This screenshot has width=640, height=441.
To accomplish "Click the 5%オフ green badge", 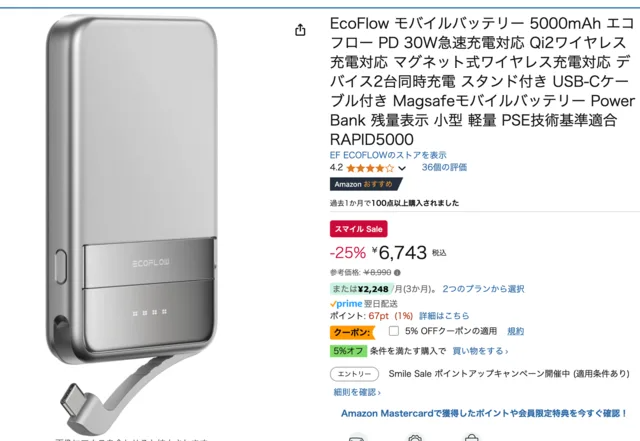I will pyautogui.click(x=348, y=351).
